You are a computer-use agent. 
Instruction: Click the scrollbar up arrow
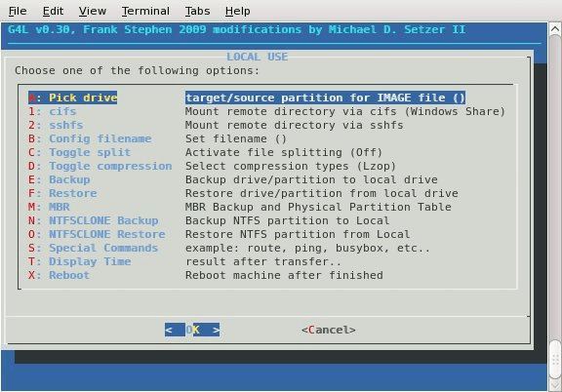(555, 28)
